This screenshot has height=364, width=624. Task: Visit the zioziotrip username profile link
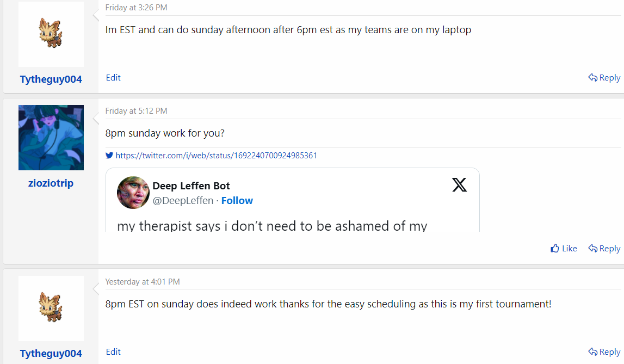51,183
